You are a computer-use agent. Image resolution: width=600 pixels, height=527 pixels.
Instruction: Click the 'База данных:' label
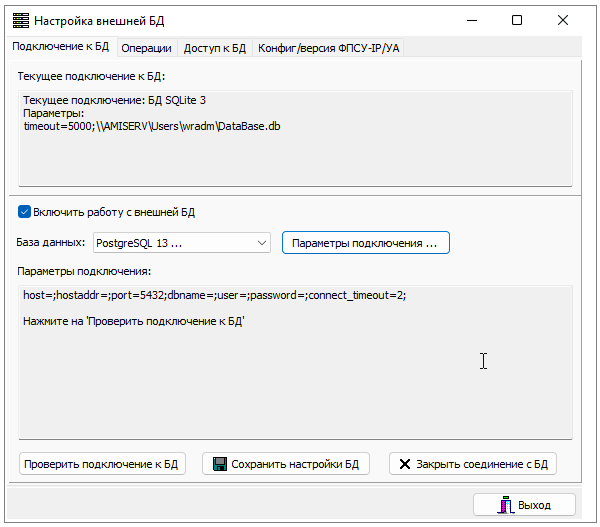click(51, 243)
